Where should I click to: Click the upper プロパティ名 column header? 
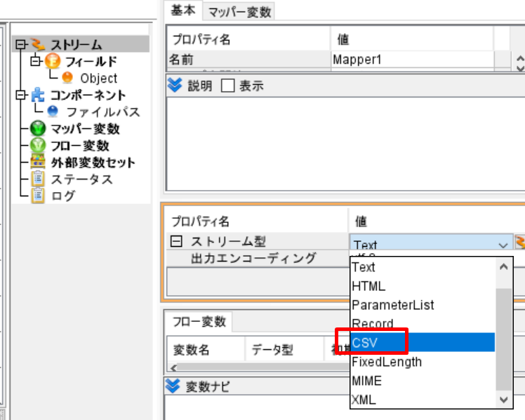point(248,39)
